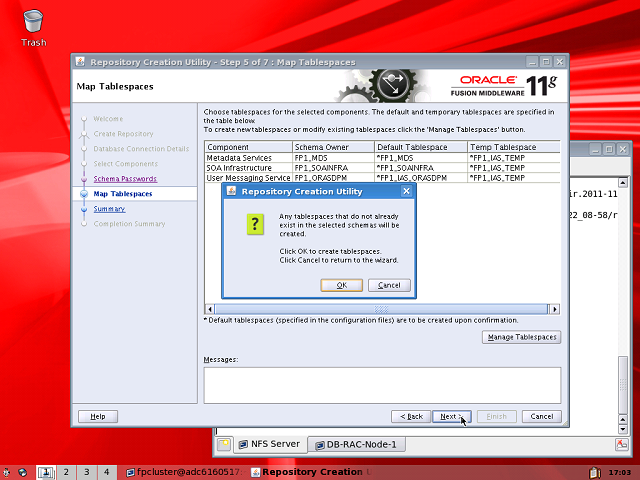
Task: Switch to workspace 1 in taskbar
Action: (46, 472)
